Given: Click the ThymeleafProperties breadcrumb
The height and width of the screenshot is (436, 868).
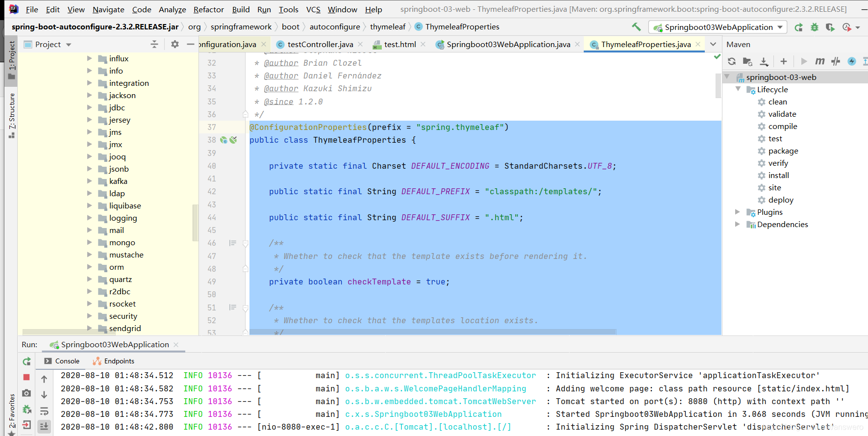Looking at the screenshot, I should pyautogui.click(x=457, y=27).
